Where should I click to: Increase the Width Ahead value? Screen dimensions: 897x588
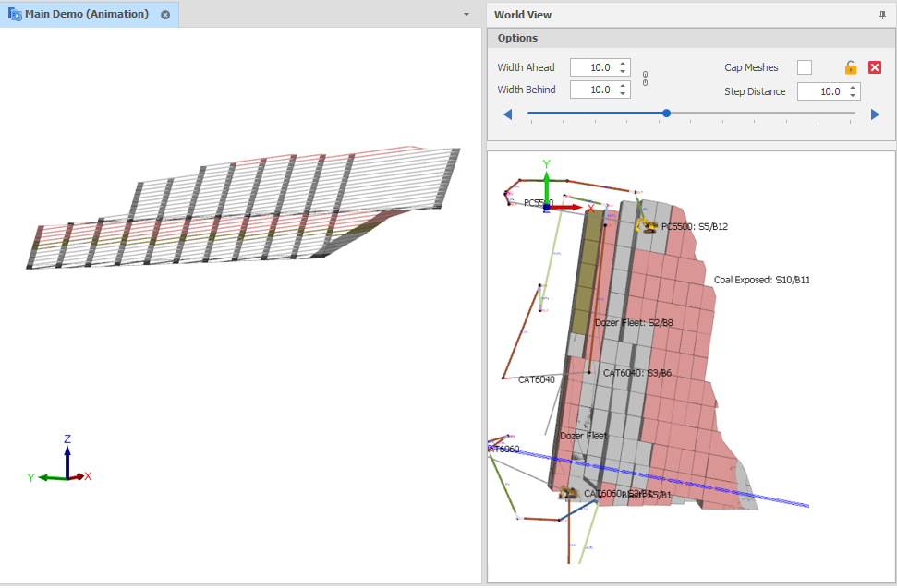624,64
